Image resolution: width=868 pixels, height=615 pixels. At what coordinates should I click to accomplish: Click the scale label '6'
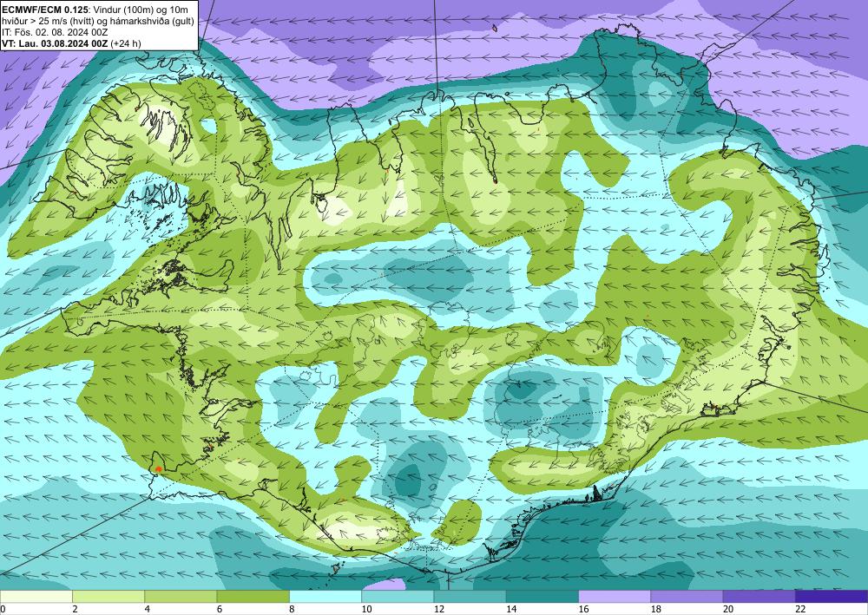point(220,610)
